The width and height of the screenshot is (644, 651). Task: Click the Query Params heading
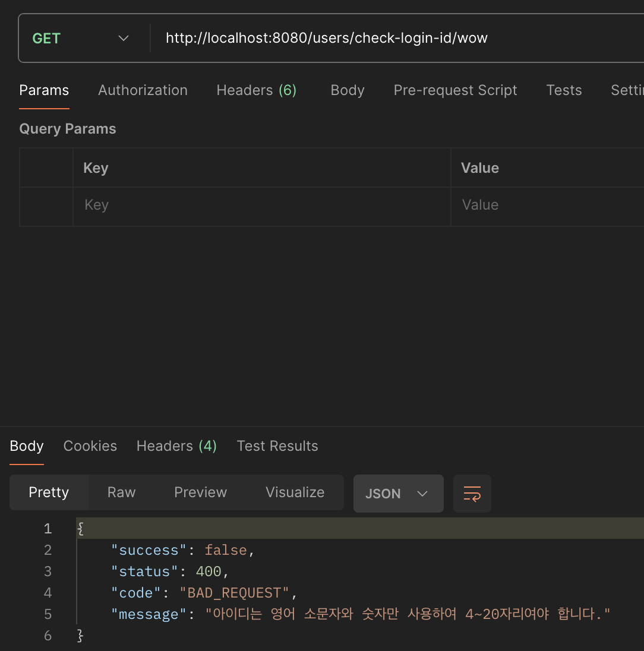[68, 129]
